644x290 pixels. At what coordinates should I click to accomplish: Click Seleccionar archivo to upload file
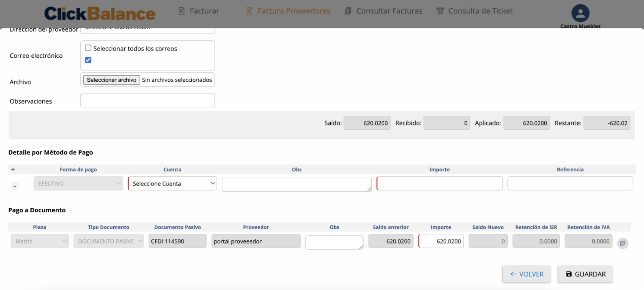pos(111,80)
